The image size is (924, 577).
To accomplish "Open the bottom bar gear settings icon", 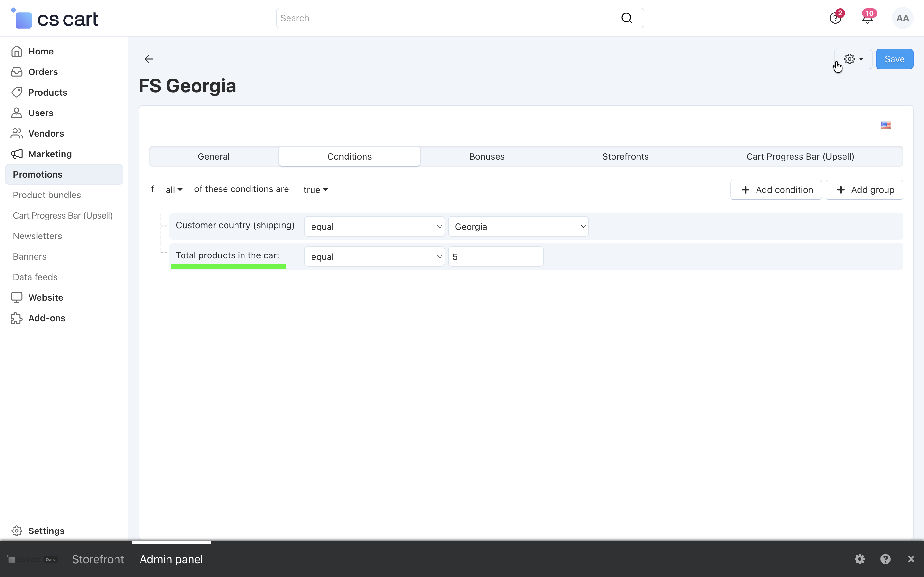I will [x=860, y=559].
